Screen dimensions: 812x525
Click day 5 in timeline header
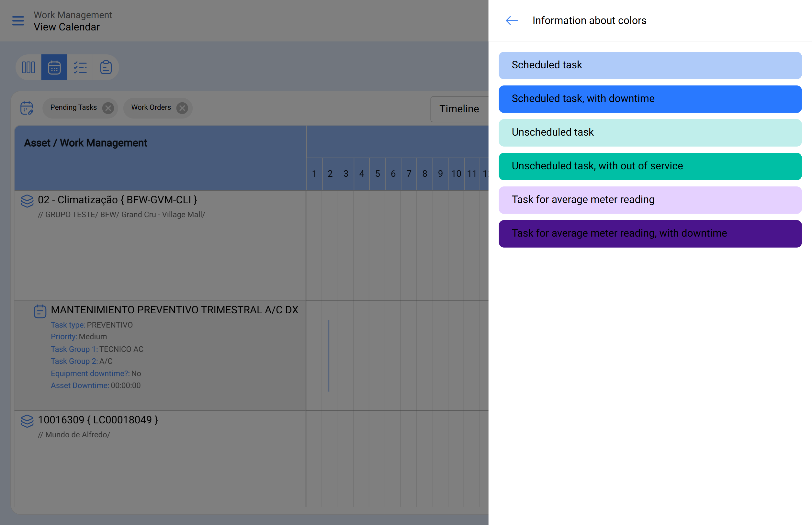(x=378, y=174)
